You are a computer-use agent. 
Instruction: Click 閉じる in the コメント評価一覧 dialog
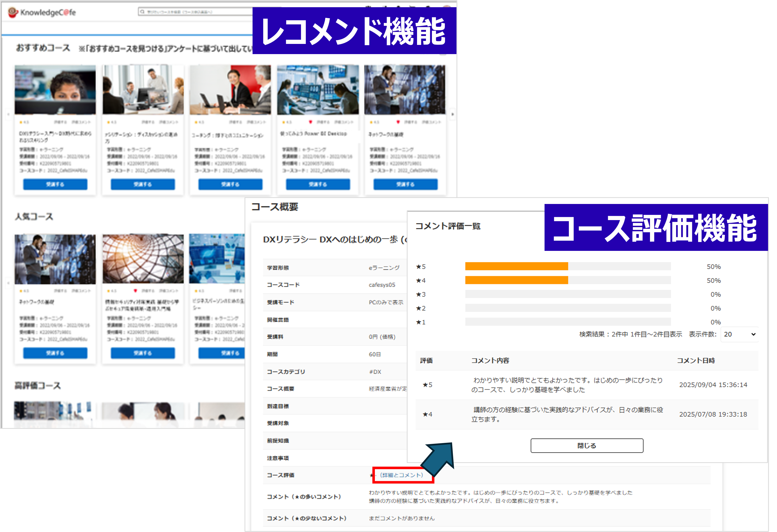tap(587, 445)
